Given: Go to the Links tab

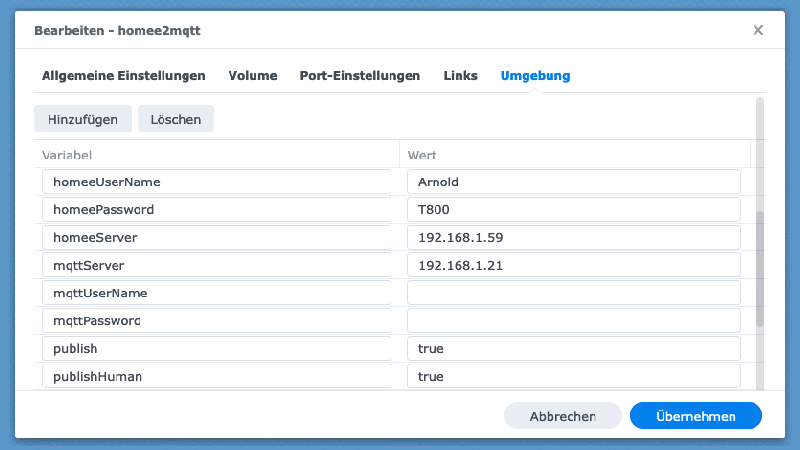Looking at the screenshot, I should click(x=460, y=76).
